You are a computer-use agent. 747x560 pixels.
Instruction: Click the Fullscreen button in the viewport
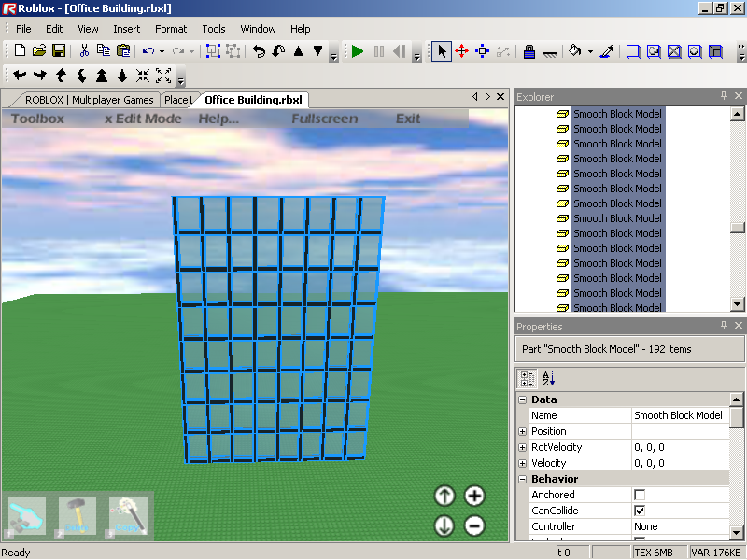324,119
